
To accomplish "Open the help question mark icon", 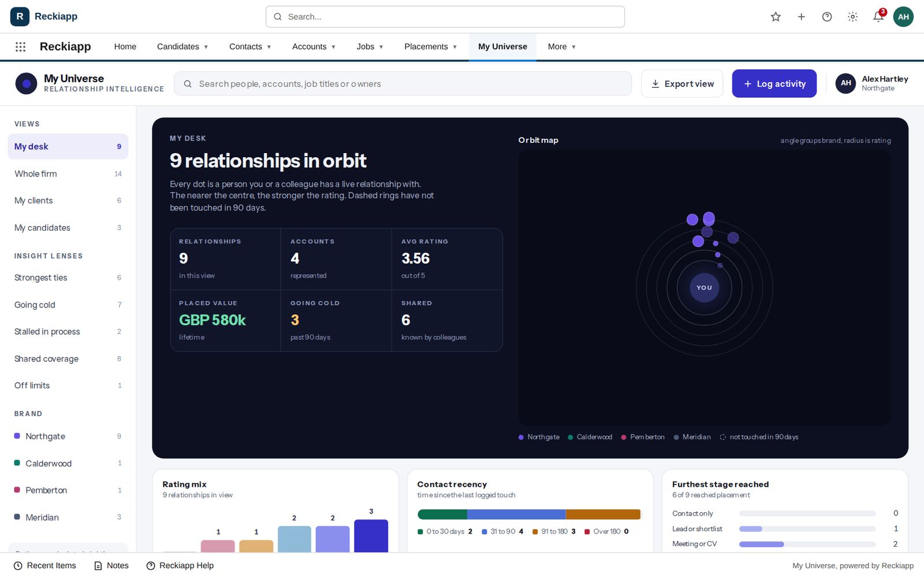I will point(827,17).
